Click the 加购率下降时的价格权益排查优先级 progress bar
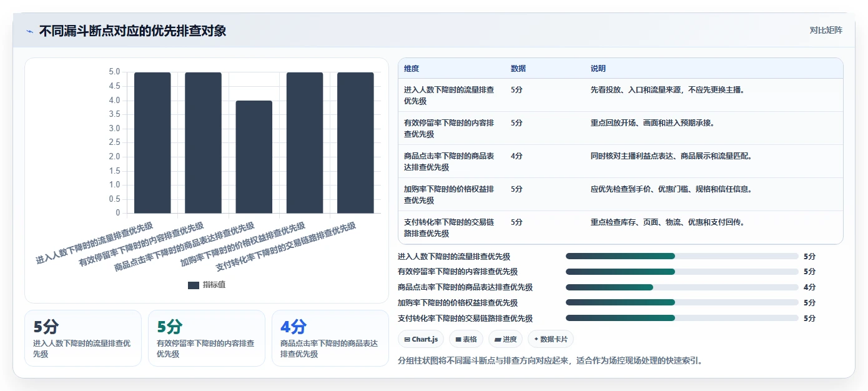This screenshot has width=868, height=391. pyautogui.click(x=682, y=303)
